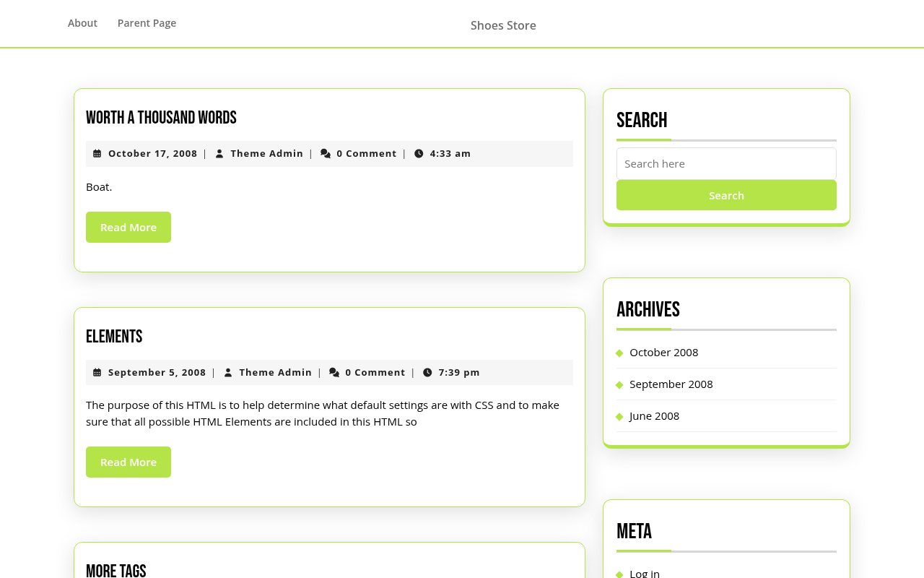Image resolution: width=924 pixels, height=578 pixels.
Task: Click the Meta widget heading
Action: pos(634,531)
